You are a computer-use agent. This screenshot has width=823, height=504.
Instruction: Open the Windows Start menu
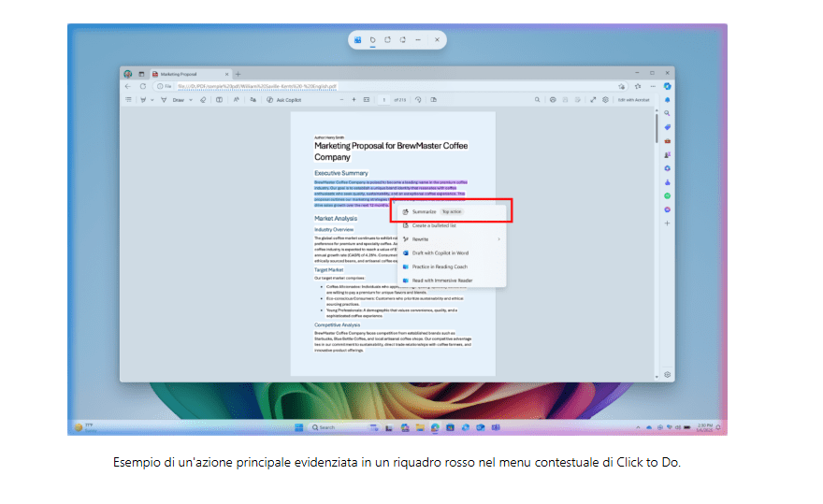(x=298, y=427)
